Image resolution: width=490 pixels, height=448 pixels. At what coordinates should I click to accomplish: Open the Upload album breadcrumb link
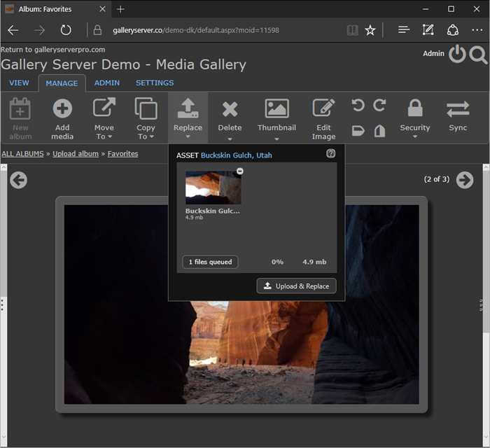pyautogui.click(x=76, y=154)
